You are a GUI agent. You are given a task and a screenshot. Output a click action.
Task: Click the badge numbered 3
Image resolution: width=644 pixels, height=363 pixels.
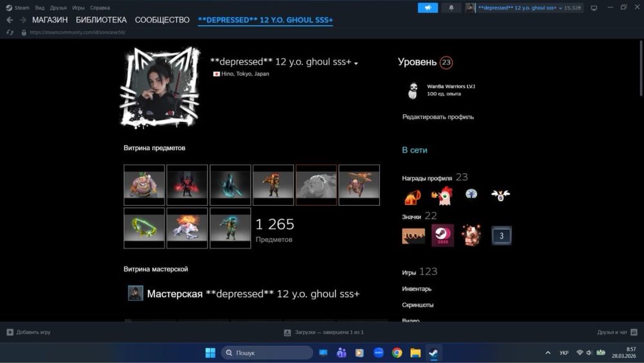point(502,235)
